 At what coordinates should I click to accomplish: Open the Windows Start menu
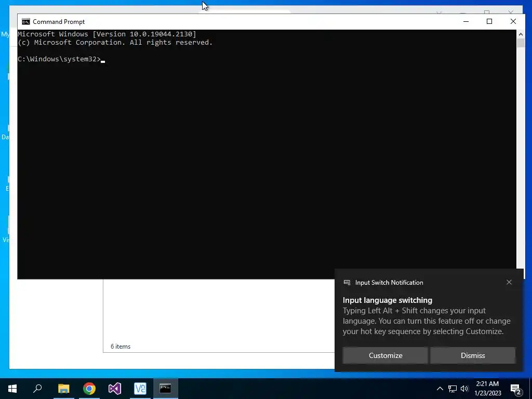(x=12, y=389)
